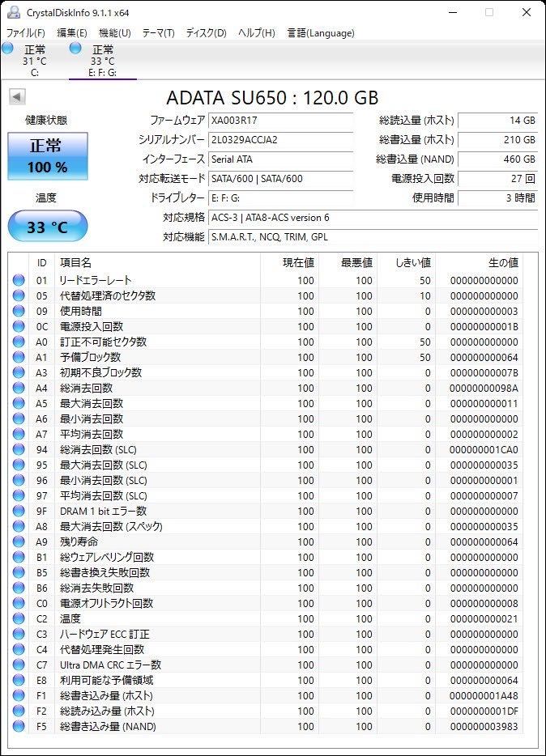
Task: Click the status orb in row 9F DRAM 1 bit エラー数
Action: tap(19, 511)
